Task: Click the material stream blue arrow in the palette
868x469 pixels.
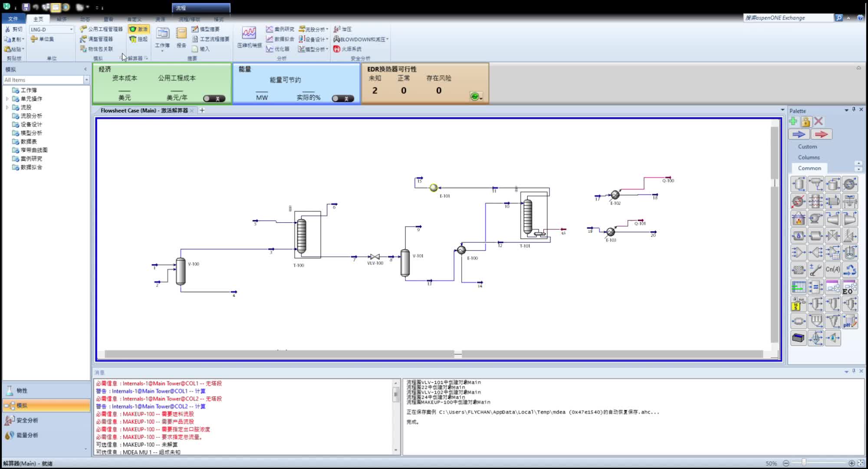Action: pos(799,134)
